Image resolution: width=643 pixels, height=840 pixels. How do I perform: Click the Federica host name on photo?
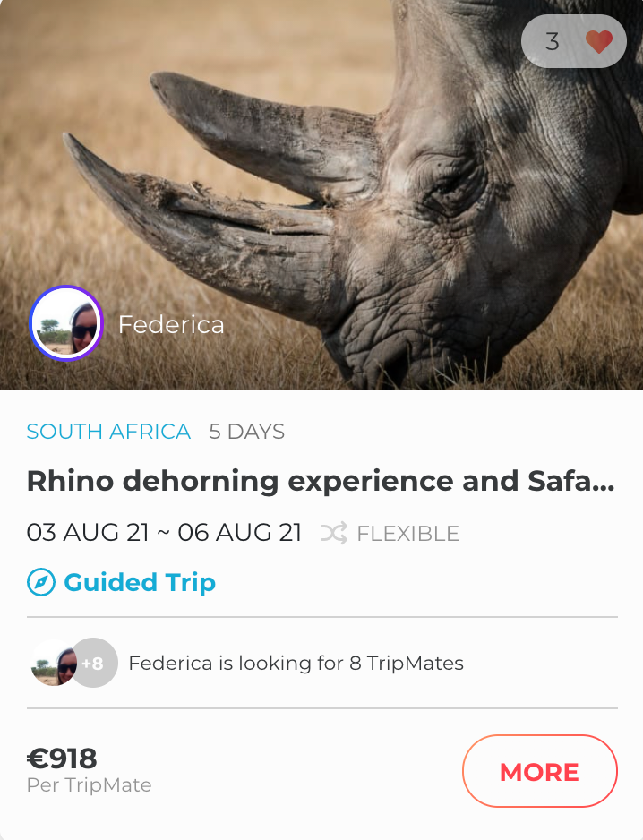[x=171, y=324]
